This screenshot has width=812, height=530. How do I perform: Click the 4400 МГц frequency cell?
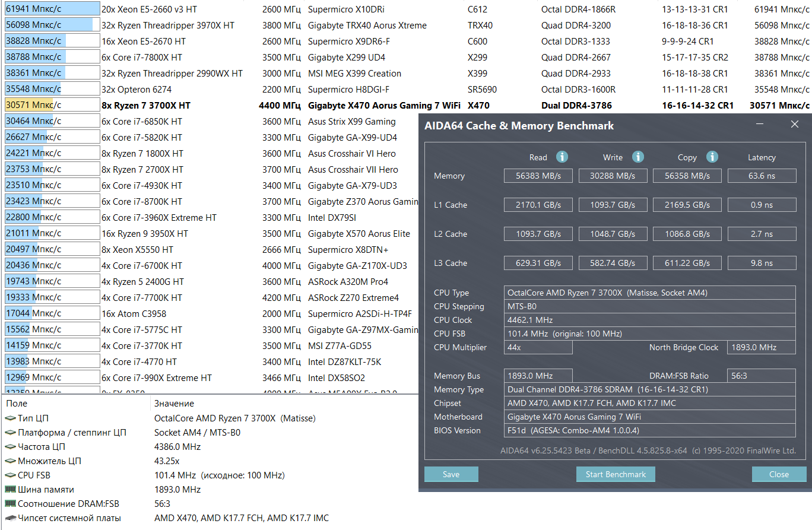coord(280,105)
